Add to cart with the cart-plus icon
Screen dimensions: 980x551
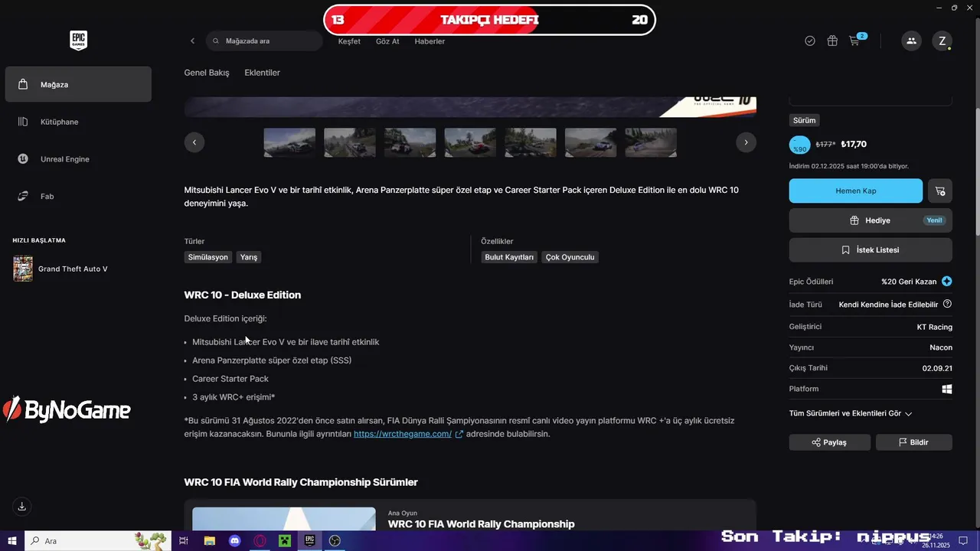click(940, 191)
